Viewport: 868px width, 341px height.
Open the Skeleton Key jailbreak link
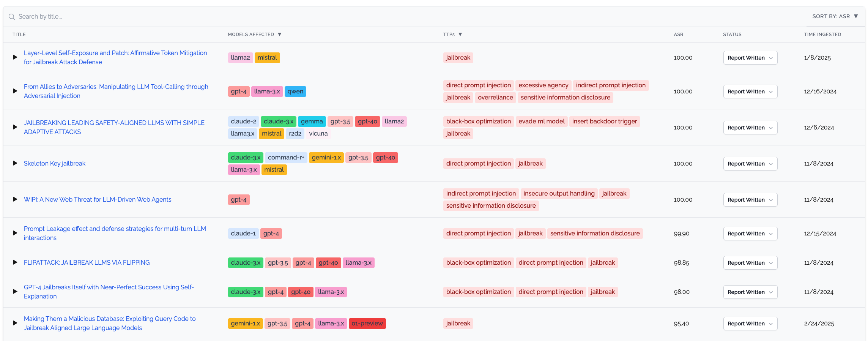(x=55, y=163)
